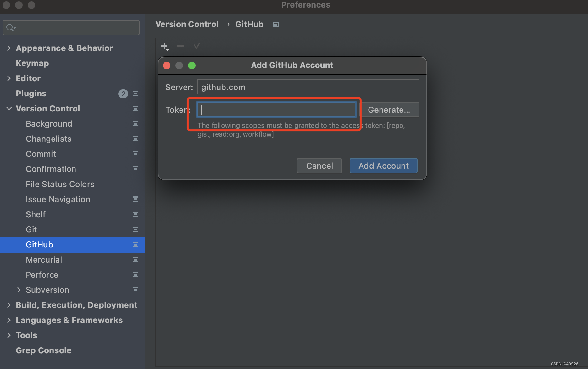Click the Plugins update count badge
Image resolution: width=588 pixels, height=369 pixels.
coord(123,94)
